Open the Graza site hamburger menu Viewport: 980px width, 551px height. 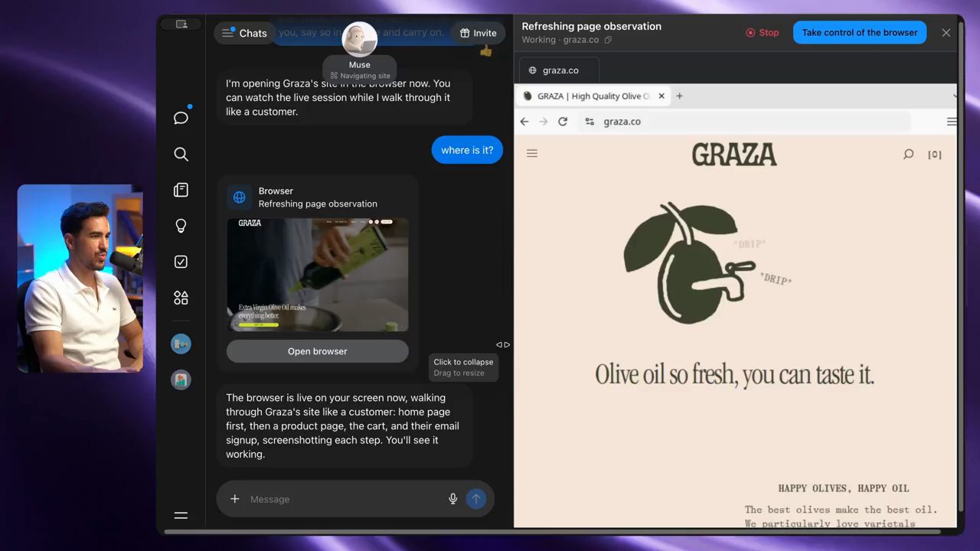point(532,154)
